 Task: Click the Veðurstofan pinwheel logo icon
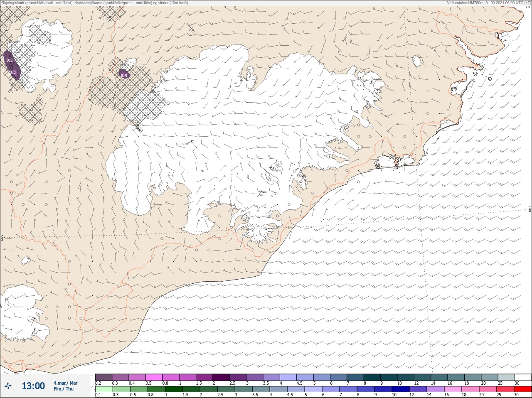point(8,386)
